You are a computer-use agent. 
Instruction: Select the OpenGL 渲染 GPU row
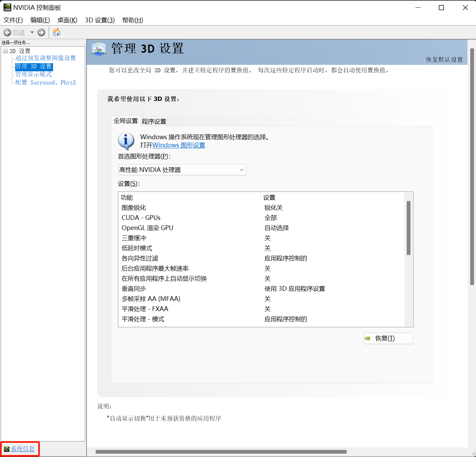[261, 228]
